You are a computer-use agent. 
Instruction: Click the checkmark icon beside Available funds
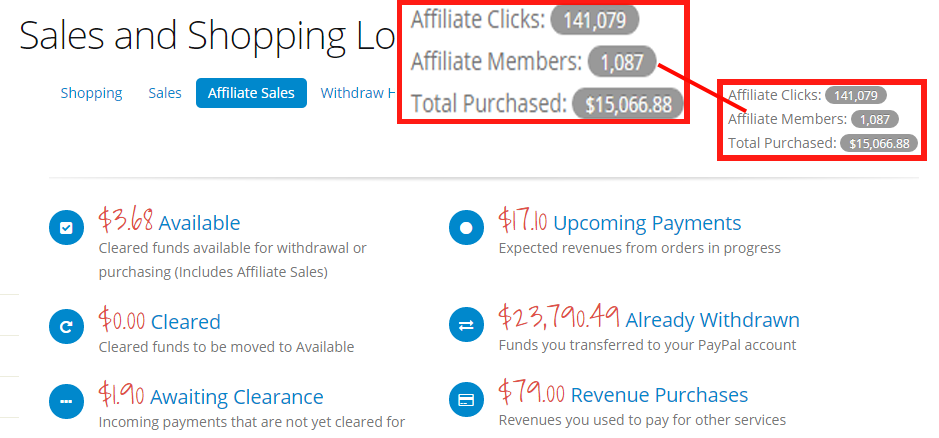[x=66, y=228]
